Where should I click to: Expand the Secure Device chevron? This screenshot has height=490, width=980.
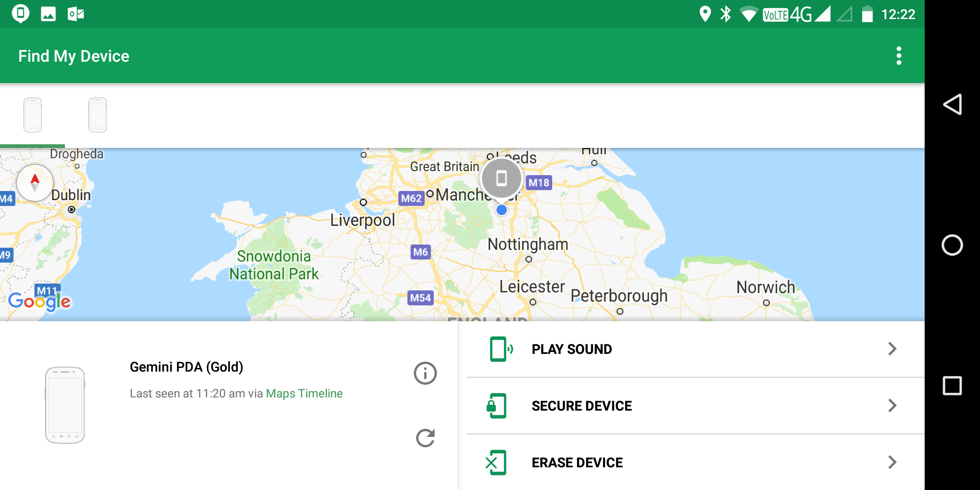[892, 406]
